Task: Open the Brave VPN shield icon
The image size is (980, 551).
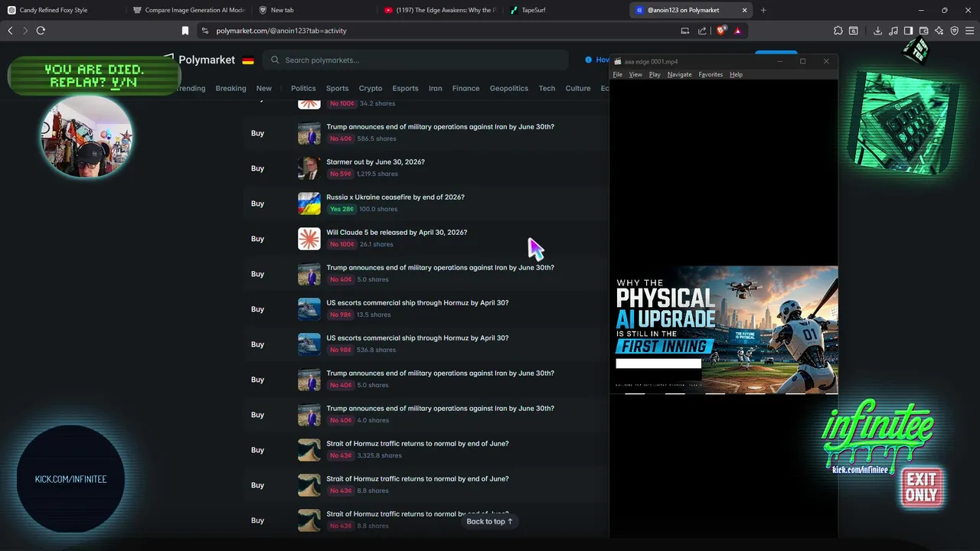Action: [x=954, y=31]
